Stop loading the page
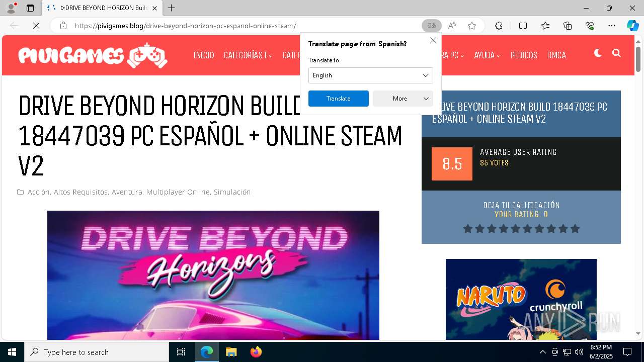 (x=36, y=26)
